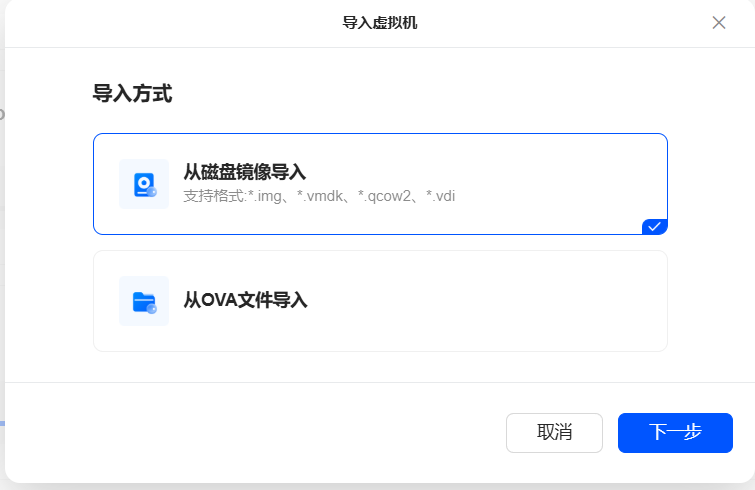Click the OVA folder icon
This screenshot has width=755, height=490.
click(x=143, y=301)
